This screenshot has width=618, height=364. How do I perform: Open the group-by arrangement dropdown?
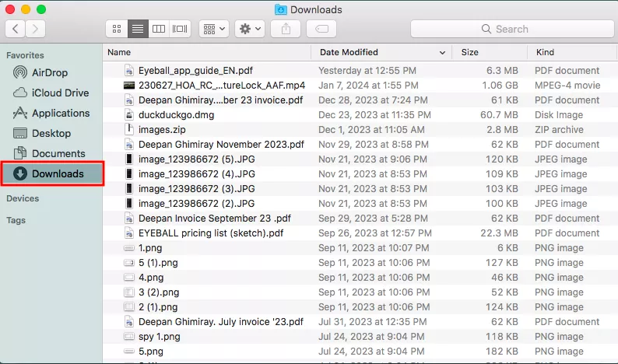coord(213,29)
